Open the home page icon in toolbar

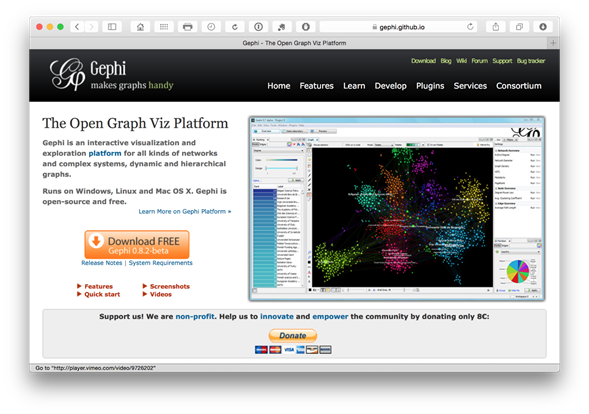(x=140, y=27)
